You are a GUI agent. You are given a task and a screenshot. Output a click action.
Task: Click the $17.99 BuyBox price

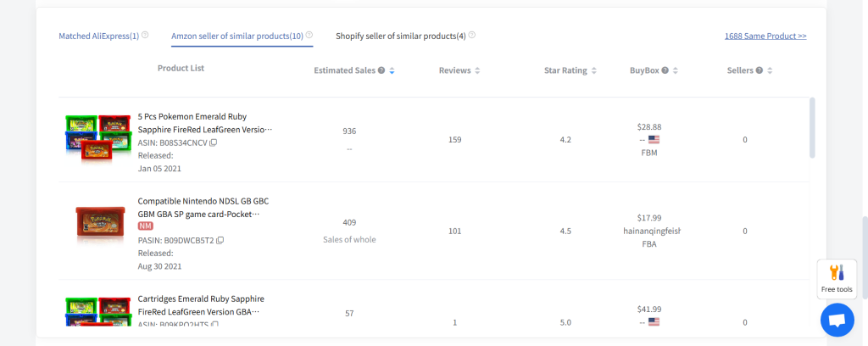click(649, 218)
